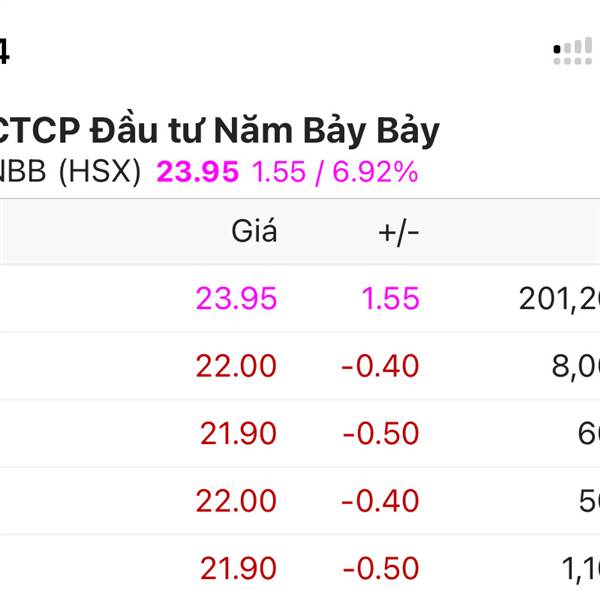Tap the second -0.40 change value
Image resolution: width=600 pixels, height=600 pixels.
pos(380,501)
